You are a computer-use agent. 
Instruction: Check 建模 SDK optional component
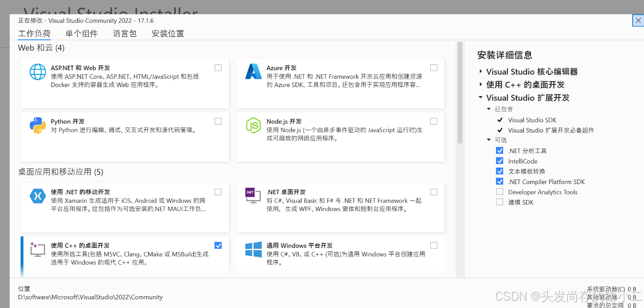500,202
